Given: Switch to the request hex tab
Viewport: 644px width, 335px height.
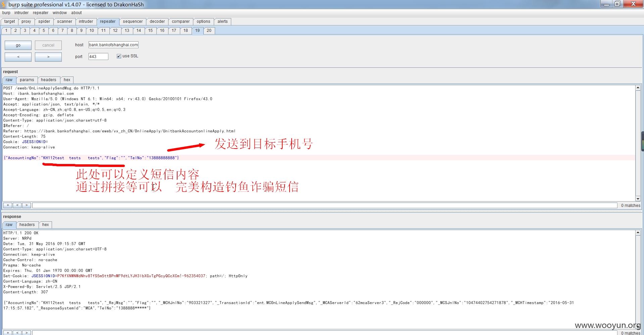Looking at the screenshot, I should 67,80.
